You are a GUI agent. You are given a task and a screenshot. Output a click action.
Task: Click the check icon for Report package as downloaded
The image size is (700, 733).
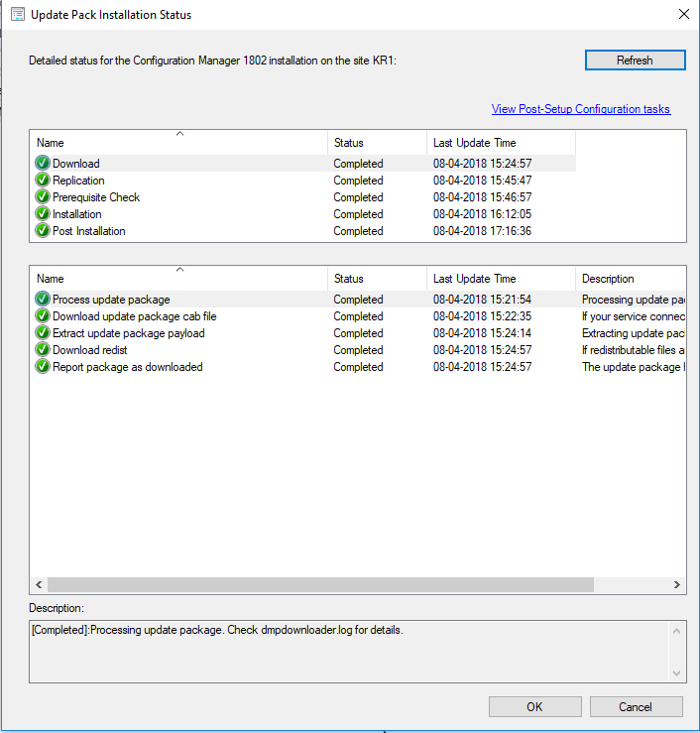(43, 367)
